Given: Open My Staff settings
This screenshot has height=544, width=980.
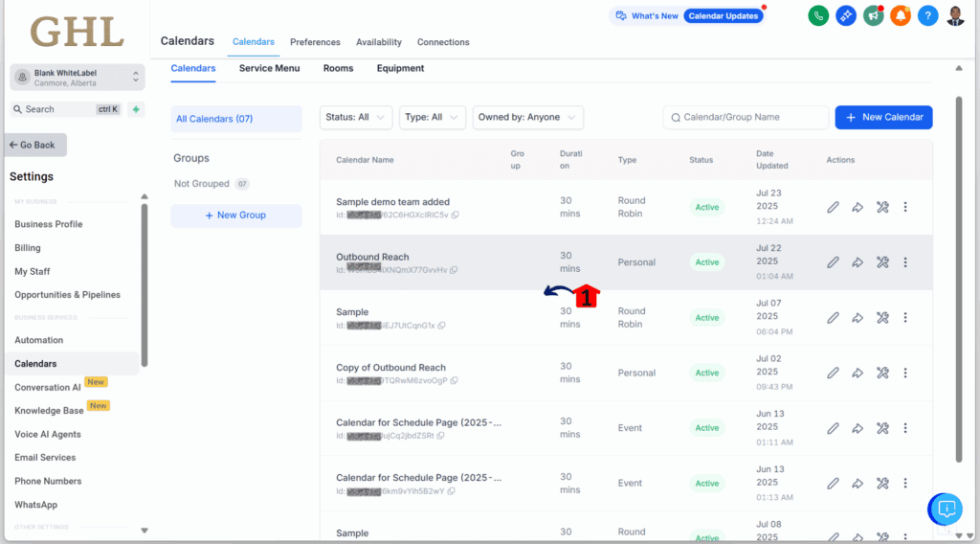Looking at the screenshot, I should pyautogui.click(x=32, y=271).
